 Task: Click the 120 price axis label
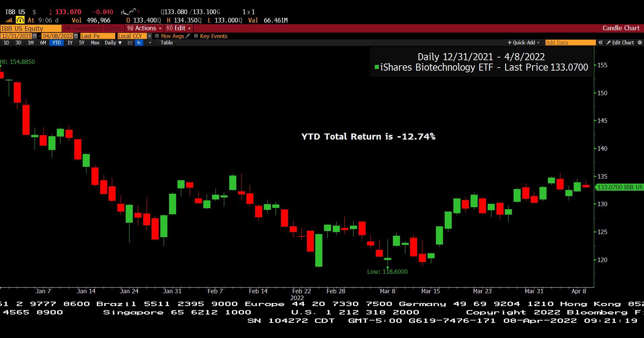tap(602, 260)
